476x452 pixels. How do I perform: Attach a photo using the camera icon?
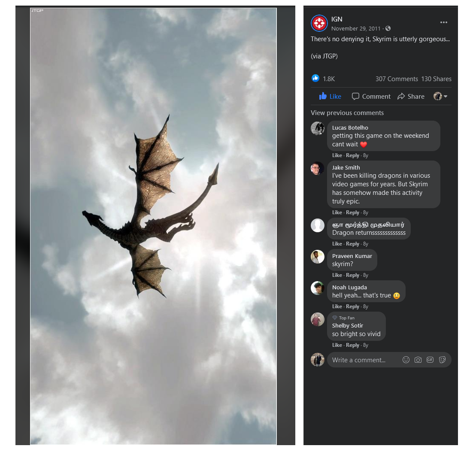[418, 360]
